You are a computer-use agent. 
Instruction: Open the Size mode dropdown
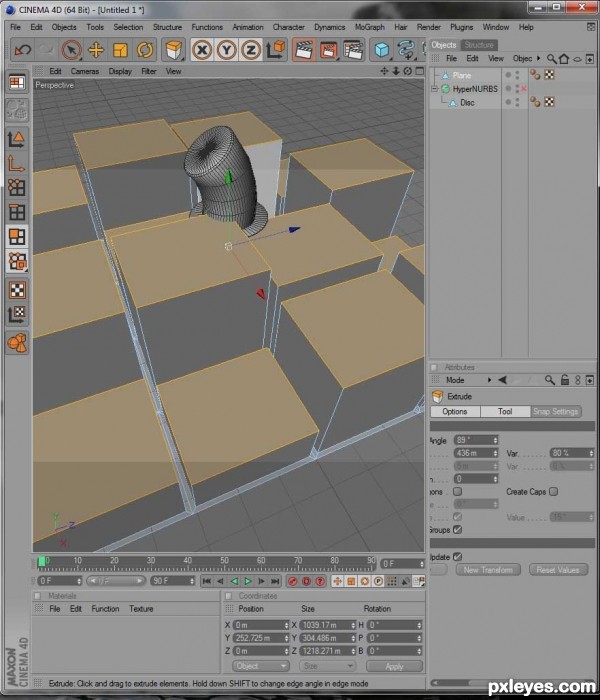tap(328, 666)
